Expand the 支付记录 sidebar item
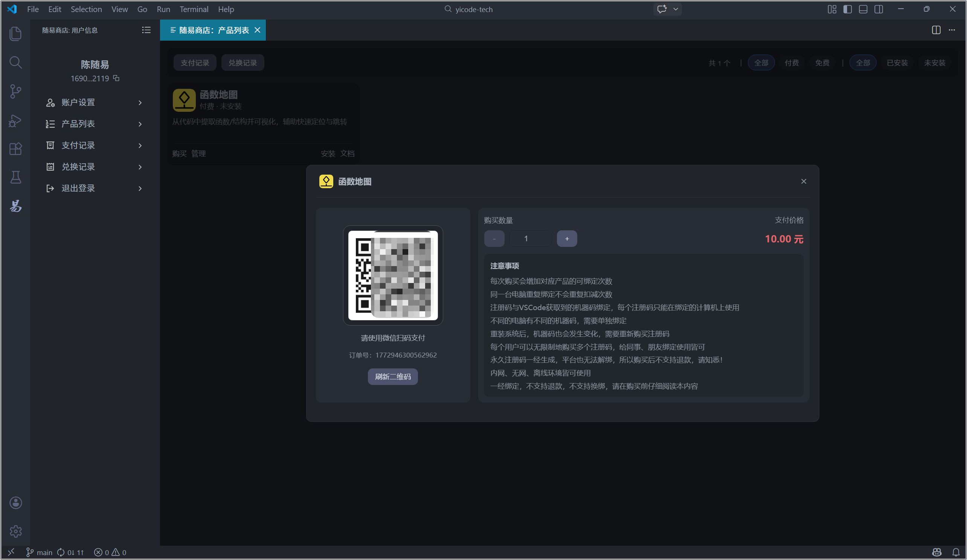The image size is (967, 560). coord(94,145)
